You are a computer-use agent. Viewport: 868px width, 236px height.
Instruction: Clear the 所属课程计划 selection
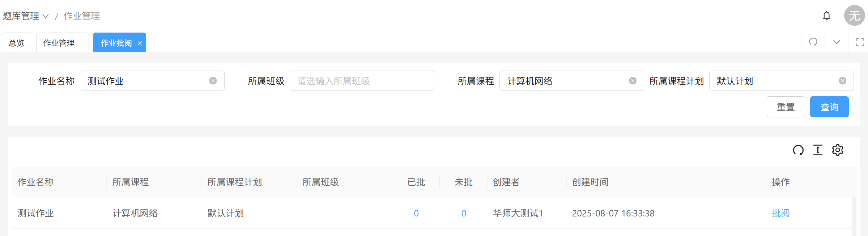[842, 81]
